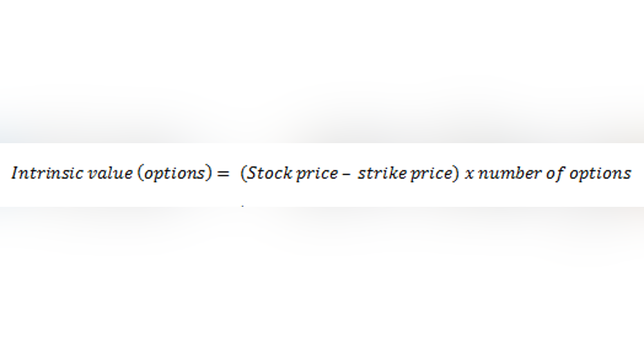Image resolution: width=644 pixels, height=350 pixels.
Task: Select the word "value" in the formula
Action: tap(111, 173)
